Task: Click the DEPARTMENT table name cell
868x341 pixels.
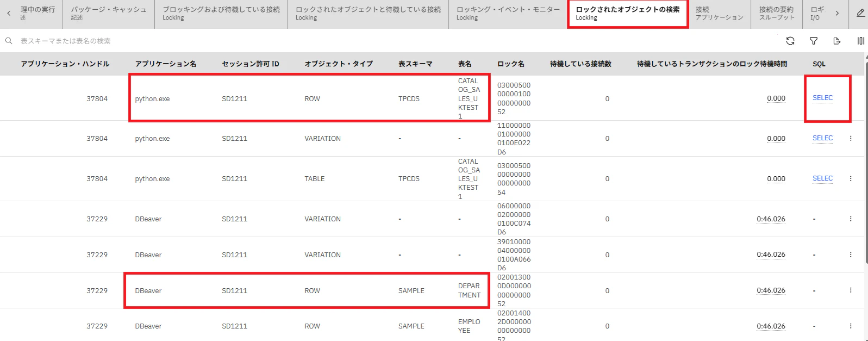Action: (469, 290)
